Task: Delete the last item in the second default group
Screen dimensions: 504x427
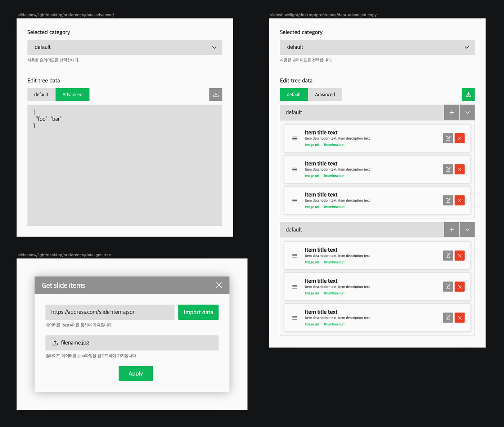Action: [x=459, y=318]
